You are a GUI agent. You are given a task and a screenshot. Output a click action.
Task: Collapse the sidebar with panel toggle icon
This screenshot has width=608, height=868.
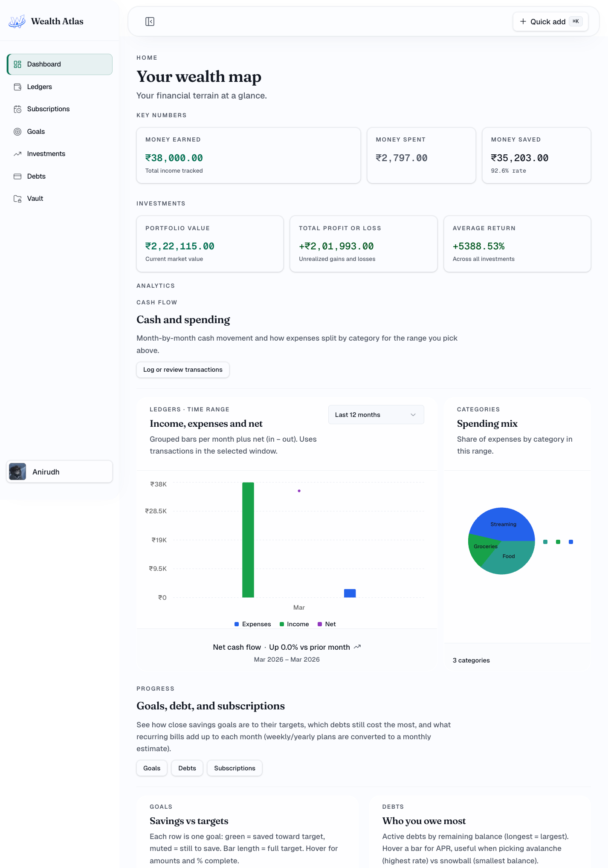pos(150,21)
